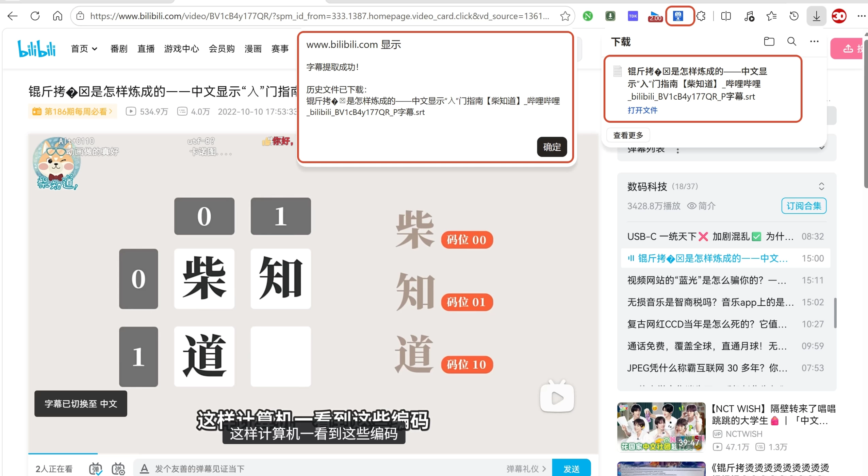Confirm the subtitle extraction dialog with 确定
The width and height of the screenshot is (868, 476).
(552, 147)
